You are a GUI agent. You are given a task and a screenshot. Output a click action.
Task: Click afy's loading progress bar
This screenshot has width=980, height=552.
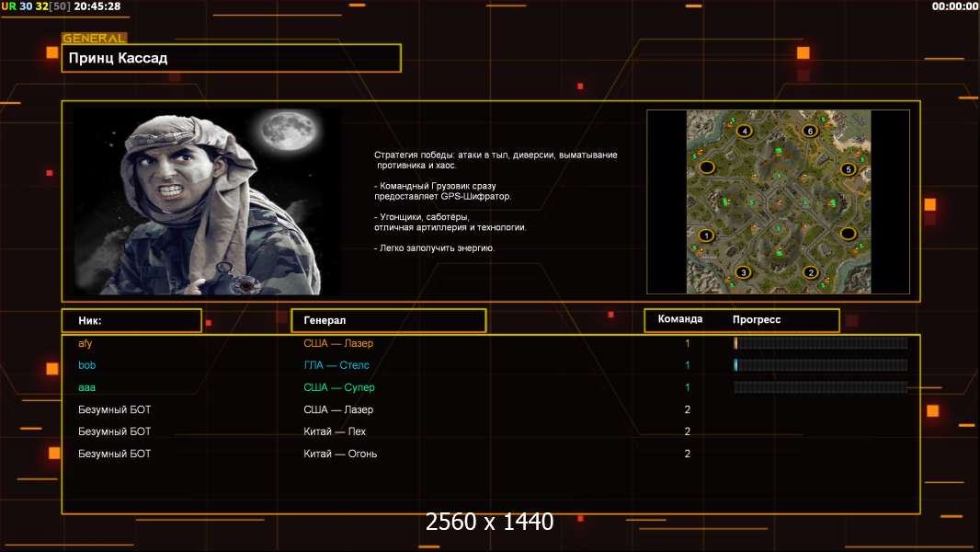(820, 343)
